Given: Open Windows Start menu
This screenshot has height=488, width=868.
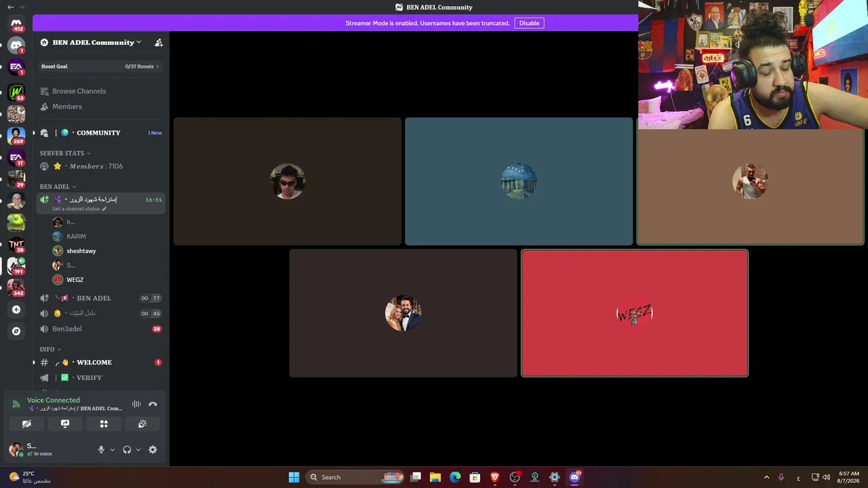Looking at the screenshot, I should click(x=294, y=477).
